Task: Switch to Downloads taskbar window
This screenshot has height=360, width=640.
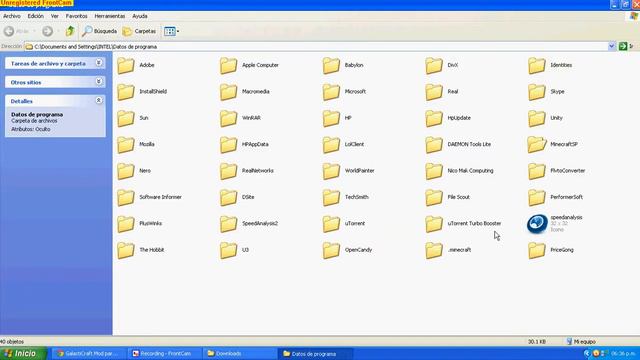Action: pos(240,353)
